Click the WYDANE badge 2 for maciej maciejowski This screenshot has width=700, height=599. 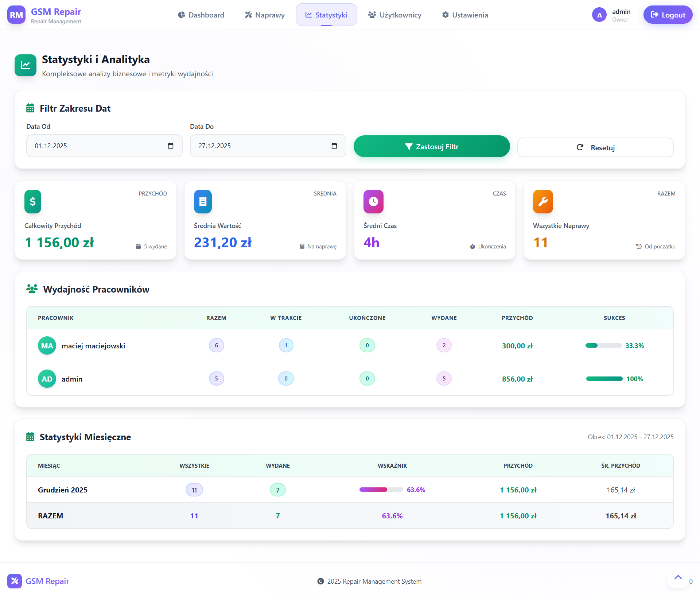(444, 345)
